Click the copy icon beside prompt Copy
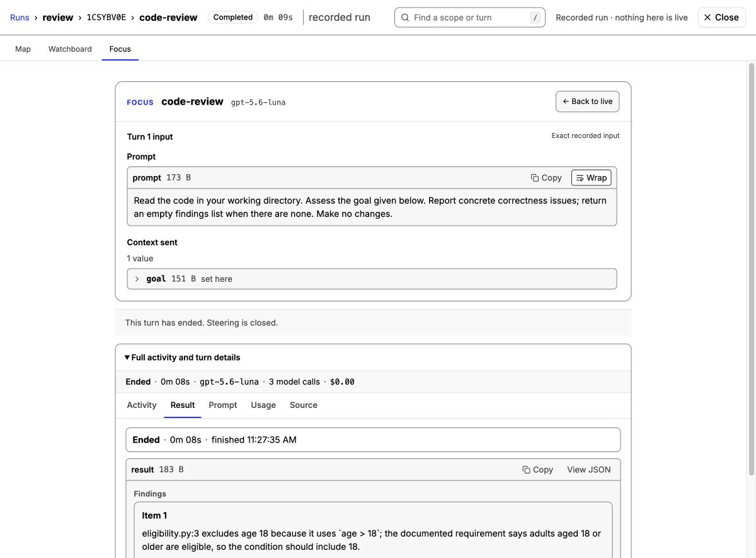Screen dimensions: 756x558 535,178
